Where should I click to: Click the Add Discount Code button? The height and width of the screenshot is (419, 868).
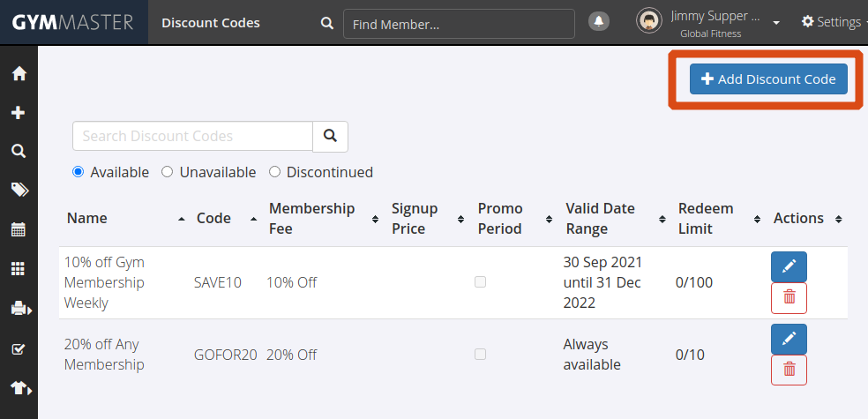pos(768,79)
